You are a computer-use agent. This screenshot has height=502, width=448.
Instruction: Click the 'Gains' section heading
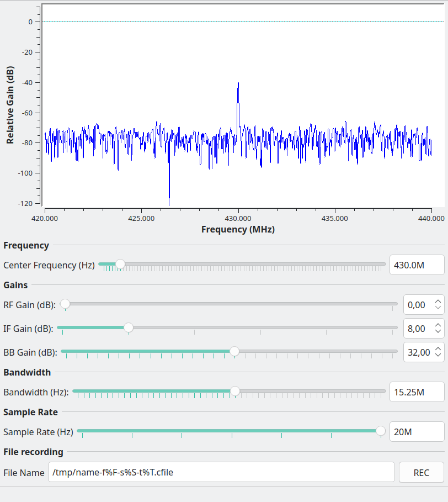click(x=15, y=285)
